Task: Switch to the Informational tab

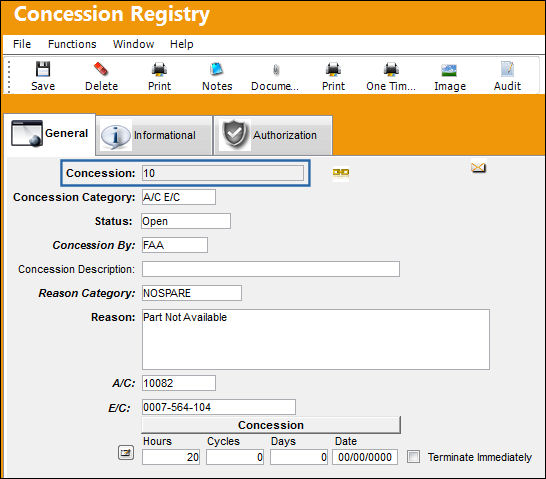Action: [x=154, y=135]
